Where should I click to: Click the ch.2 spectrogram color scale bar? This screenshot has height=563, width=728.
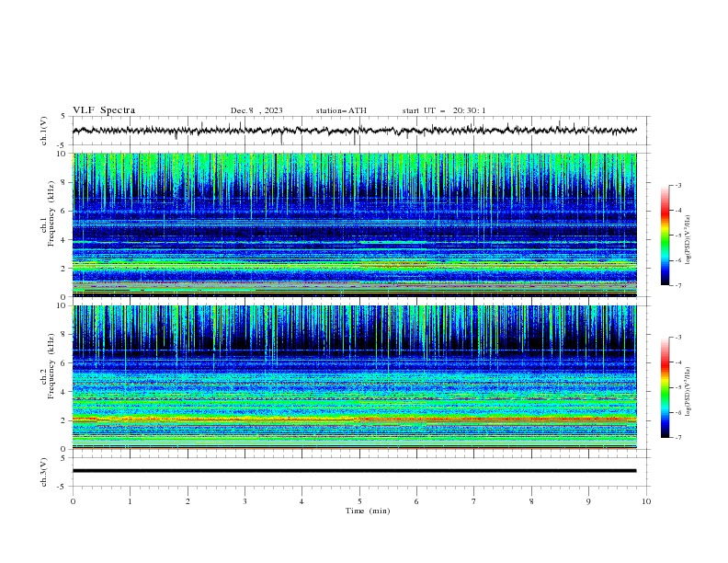[x=665, y=387]
